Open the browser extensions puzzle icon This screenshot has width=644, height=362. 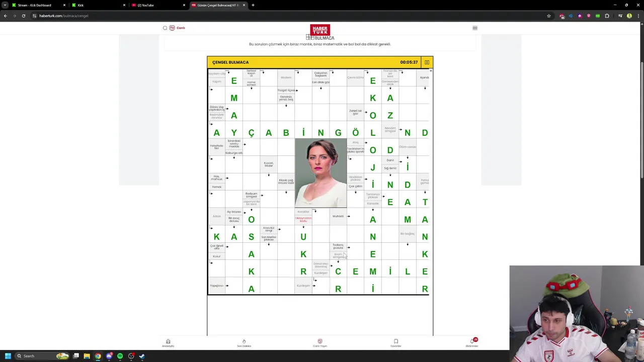tap(607, 16)
